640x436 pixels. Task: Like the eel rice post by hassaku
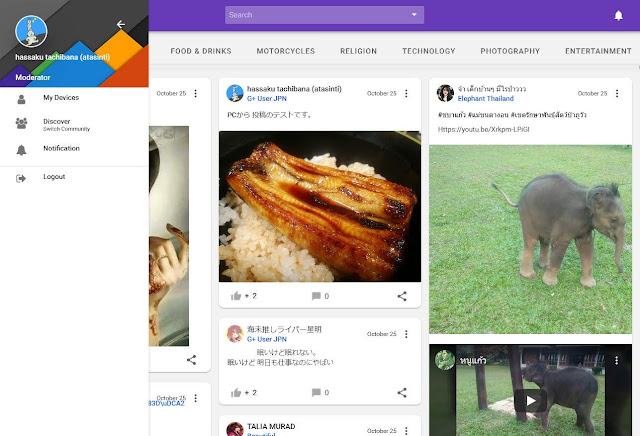(236, 296)
